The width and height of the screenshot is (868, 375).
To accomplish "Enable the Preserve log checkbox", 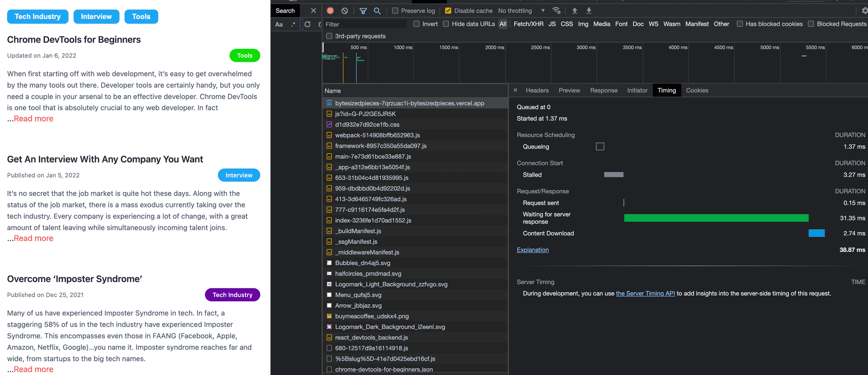I will [x=395, y=11].
